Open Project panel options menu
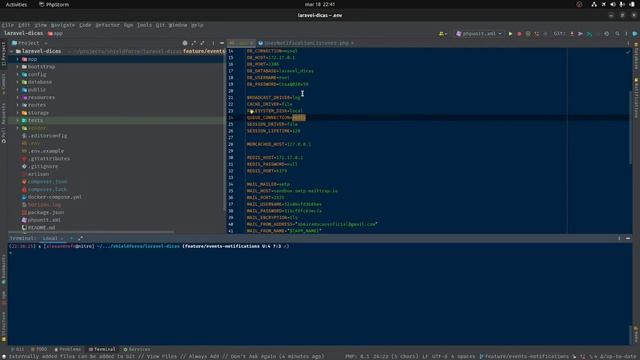 coord(213,43)
